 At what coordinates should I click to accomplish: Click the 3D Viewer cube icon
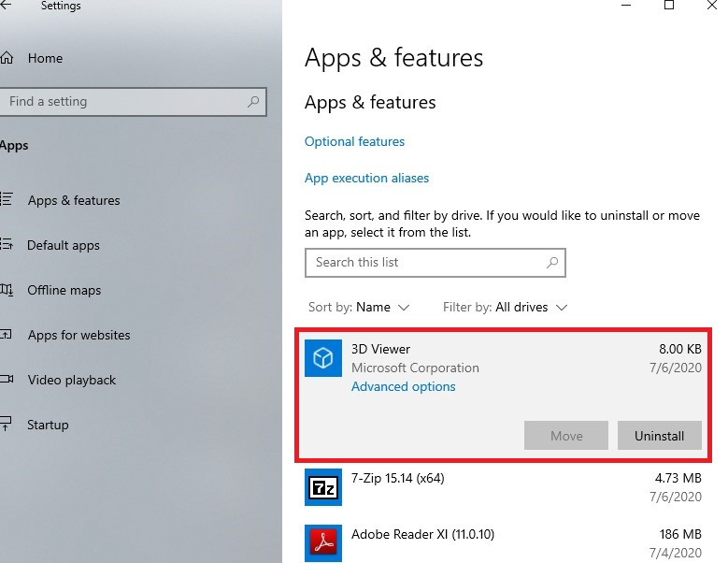323,358
